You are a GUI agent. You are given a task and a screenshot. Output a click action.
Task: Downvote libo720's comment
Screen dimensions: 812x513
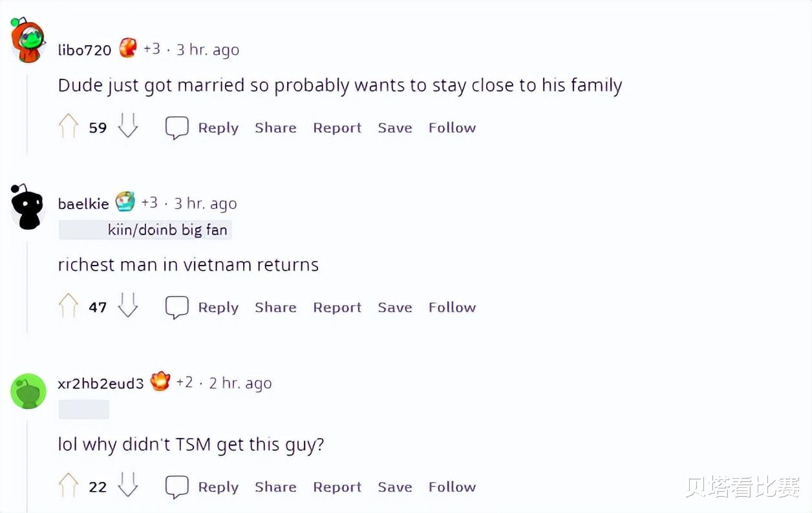pyautogui.click(x=128, y=127)
